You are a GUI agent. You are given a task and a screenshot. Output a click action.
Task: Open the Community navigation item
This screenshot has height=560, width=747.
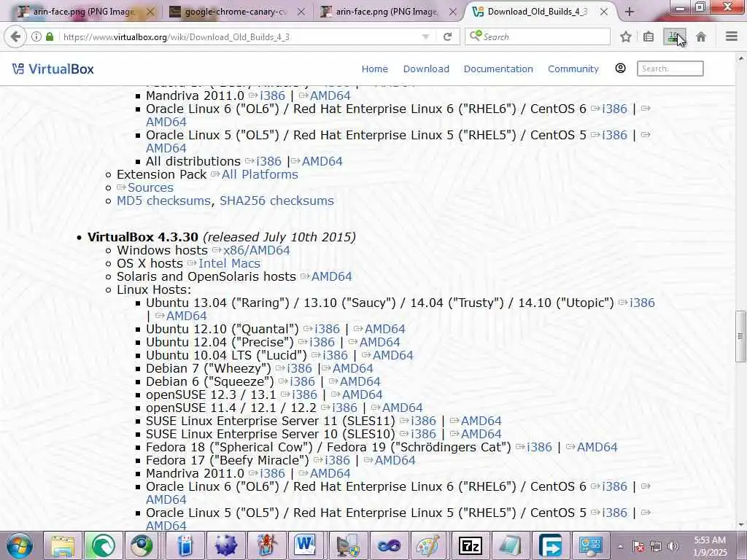click(573, 69)
